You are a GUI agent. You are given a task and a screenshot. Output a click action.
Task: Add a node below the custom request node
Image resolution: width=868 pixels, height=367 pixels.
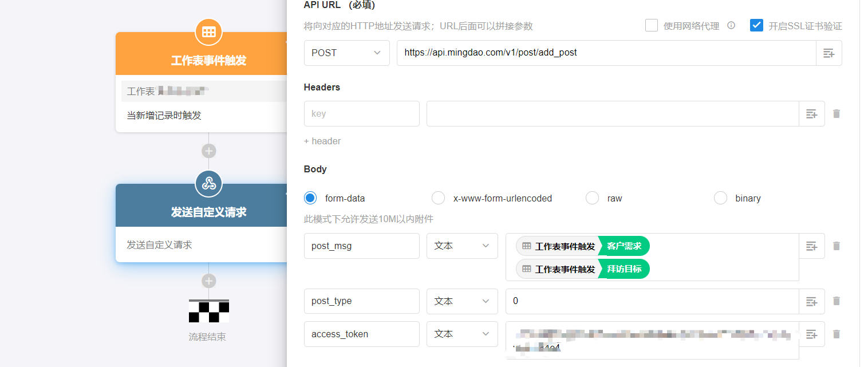pyautogui.click(x=209, y=281)
